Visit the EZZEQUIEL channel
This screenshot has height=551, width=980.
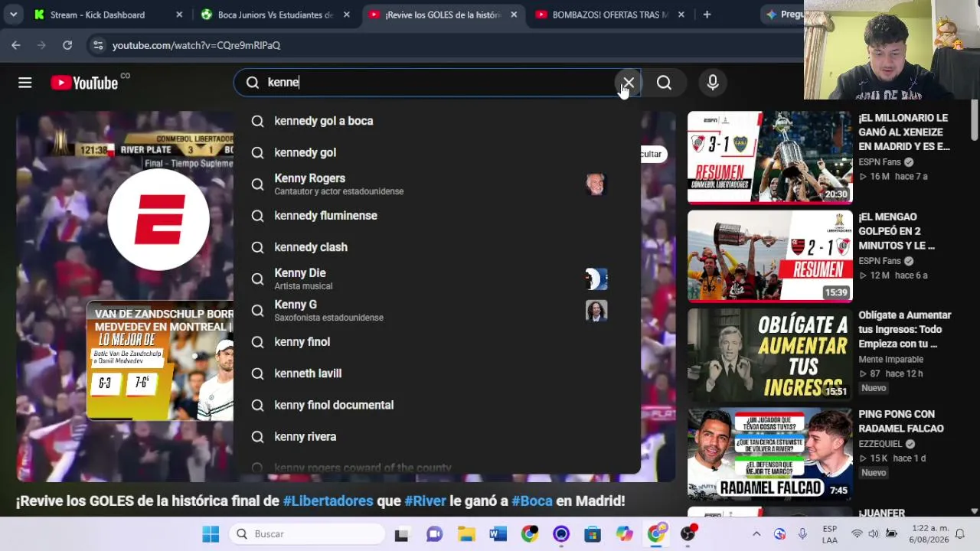click(880, 443)
